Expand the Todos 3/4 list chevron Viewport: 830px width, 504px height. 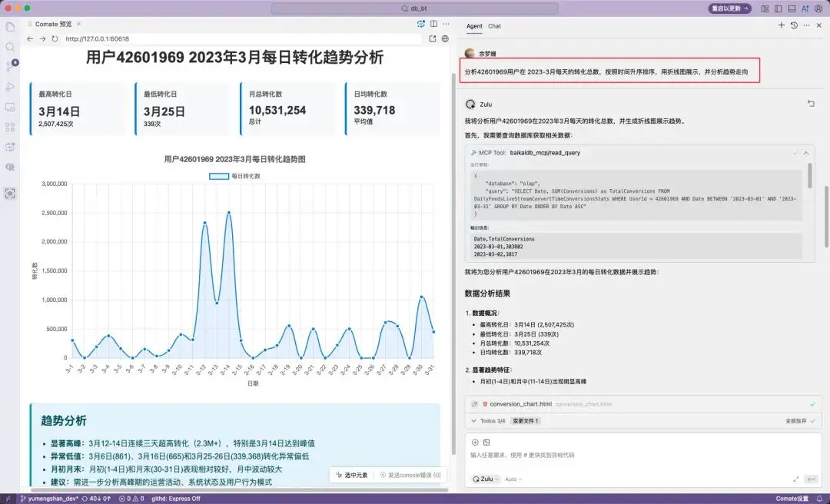click(473, 421)
